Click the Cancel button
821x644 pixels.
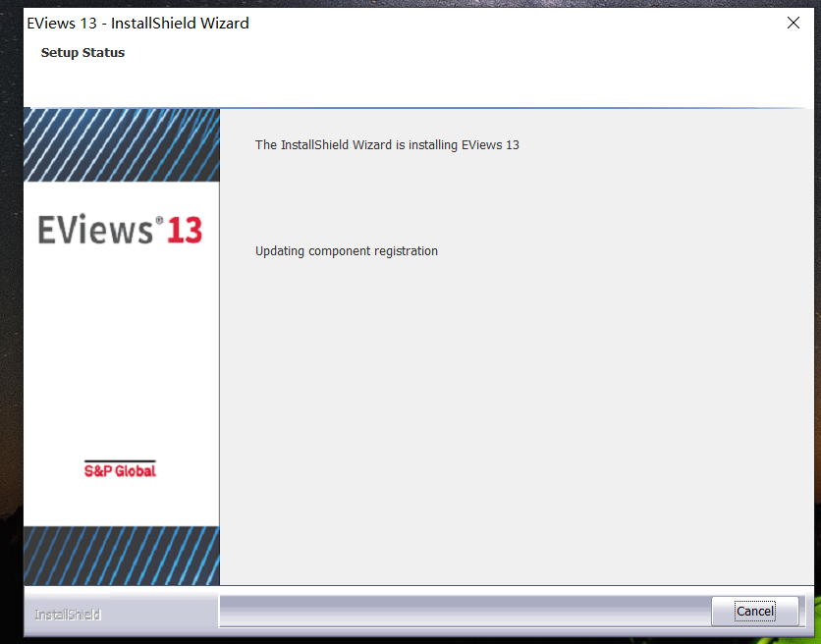click(754, 611)
